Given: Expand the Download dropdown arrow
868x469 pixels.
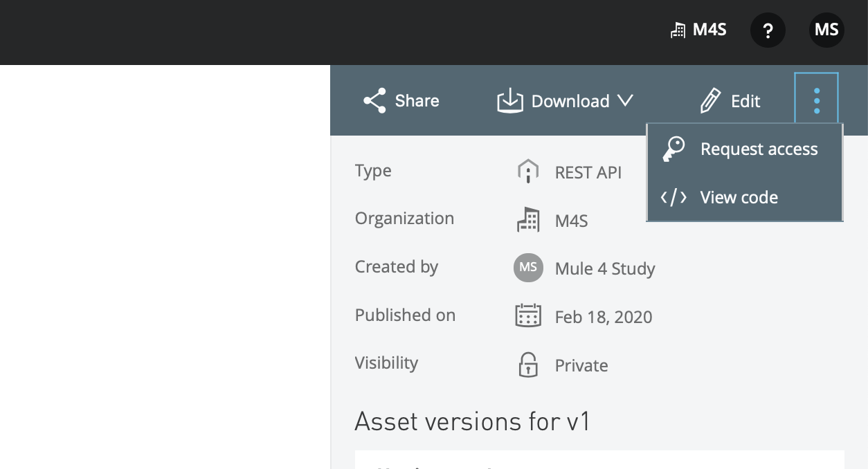Looking at the screenshot, I should pos(625,101).
